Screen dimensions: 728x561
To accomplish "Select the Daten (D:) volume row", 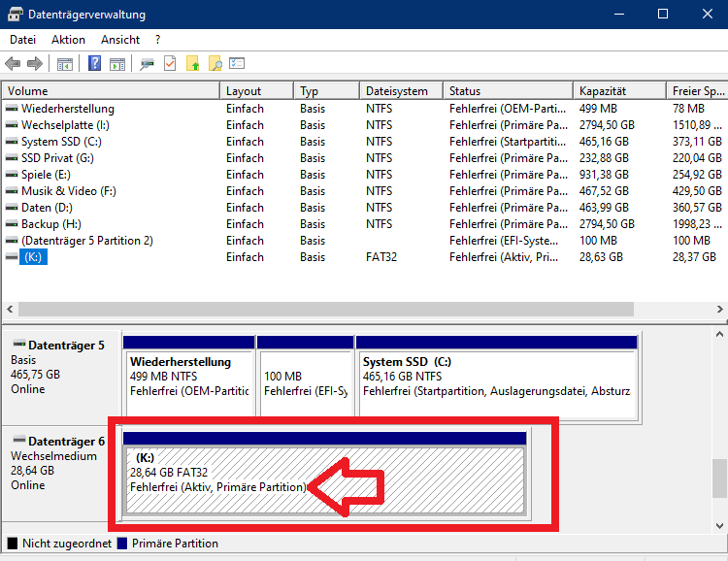I will [364, 208].
